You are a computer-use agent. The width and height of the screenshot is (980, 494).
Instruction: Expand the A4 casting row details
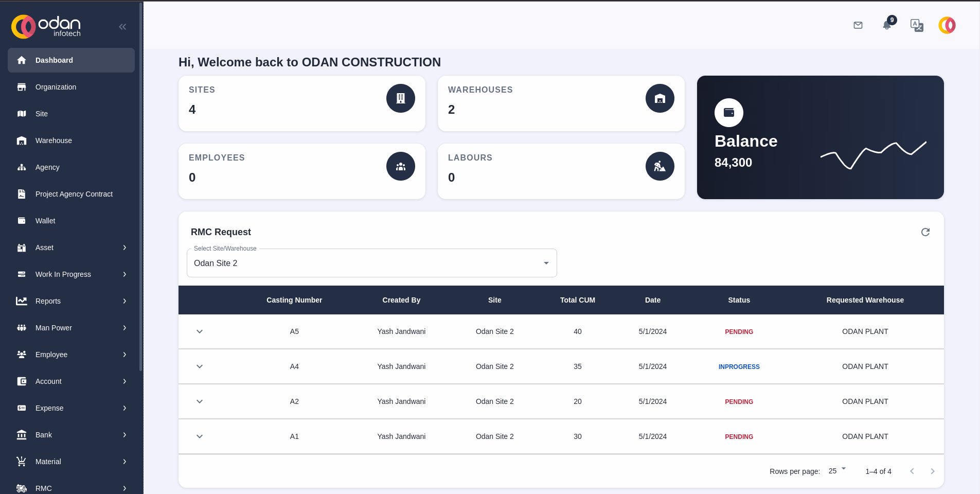click(200, 366)
